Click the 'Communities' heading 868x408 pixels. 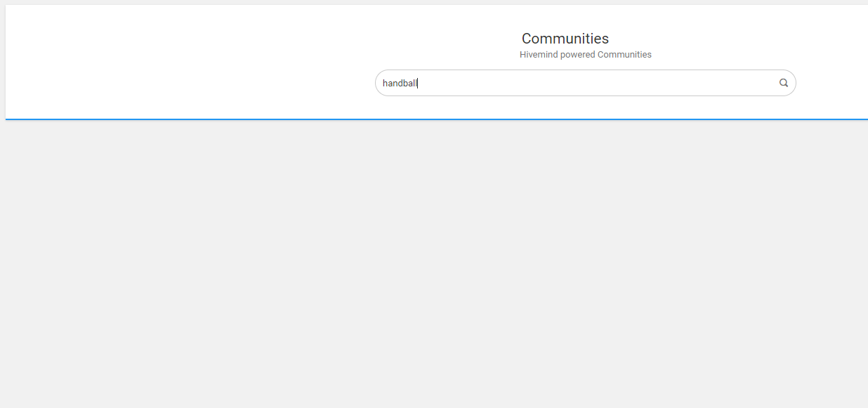pyautogui.click(x=565, y=39)
